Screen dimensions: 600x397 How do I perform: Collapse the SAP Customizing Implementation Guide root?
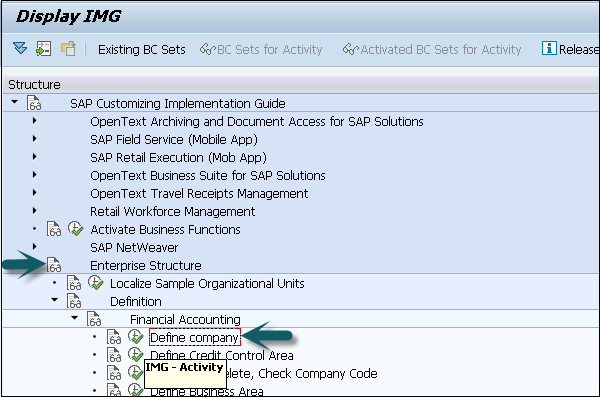15,102
